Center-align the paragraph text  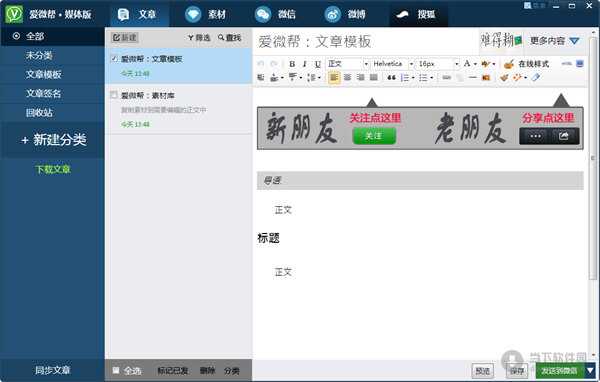click(347, 78)
